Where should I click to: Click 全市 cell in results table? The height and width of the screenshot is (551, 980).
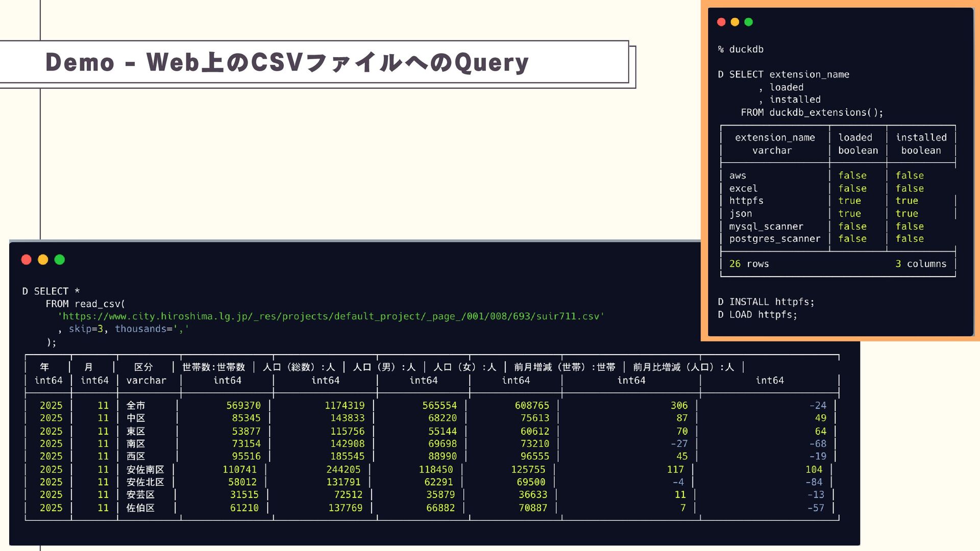(136, 406)
